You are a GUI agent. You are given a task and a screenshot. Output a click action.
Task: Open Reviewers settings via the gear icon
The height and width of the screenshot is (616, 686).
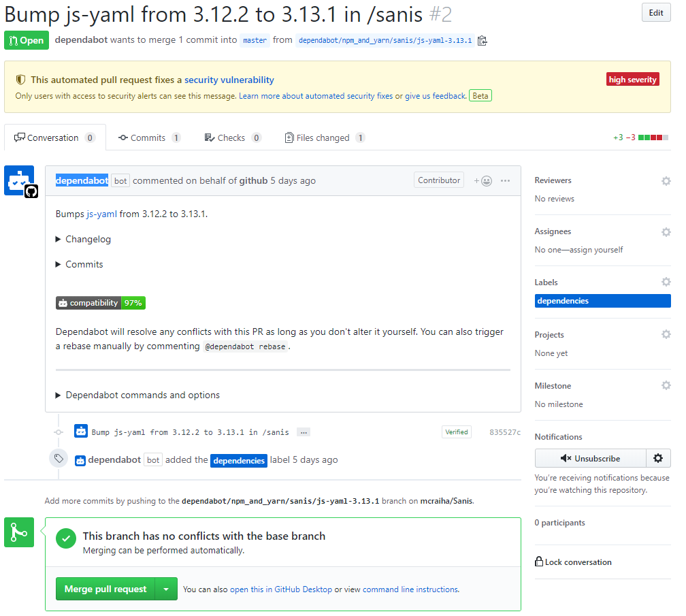pos(666,181)
